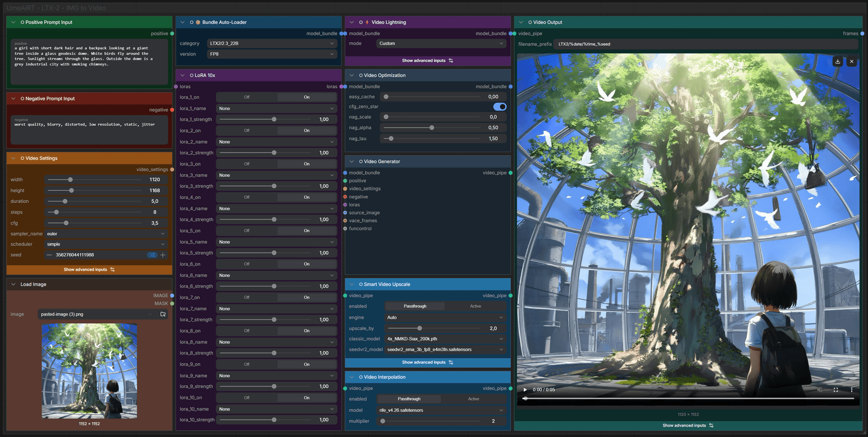Screen dimensions: 868x437
Task: Show advanced inputs in Video Settings
Action: [x=89, y=270]
